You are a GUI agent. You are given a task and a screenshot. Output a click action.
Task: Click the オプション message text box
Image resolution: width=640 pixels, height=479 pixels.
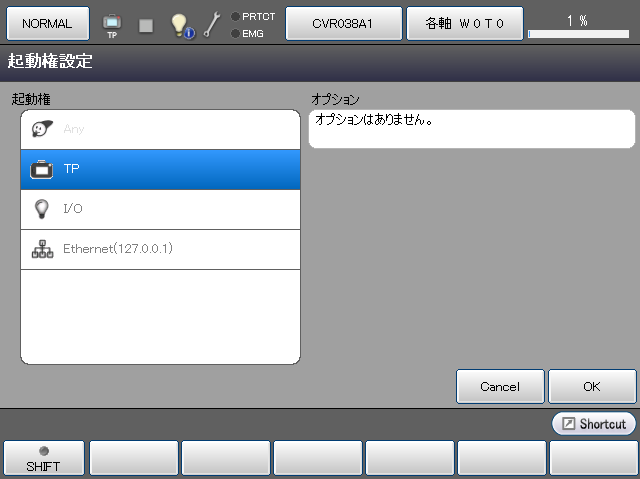tap(472, 129)
